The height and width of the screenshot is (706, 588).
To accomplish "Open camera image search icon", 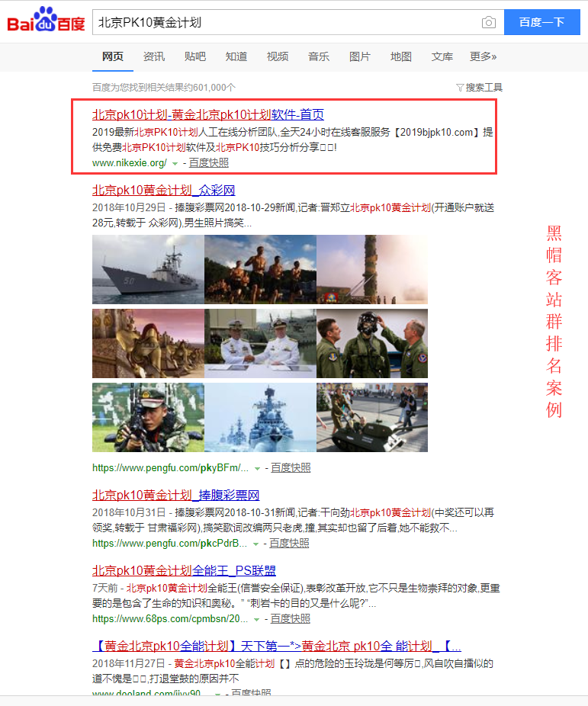I will click(489, 22).
